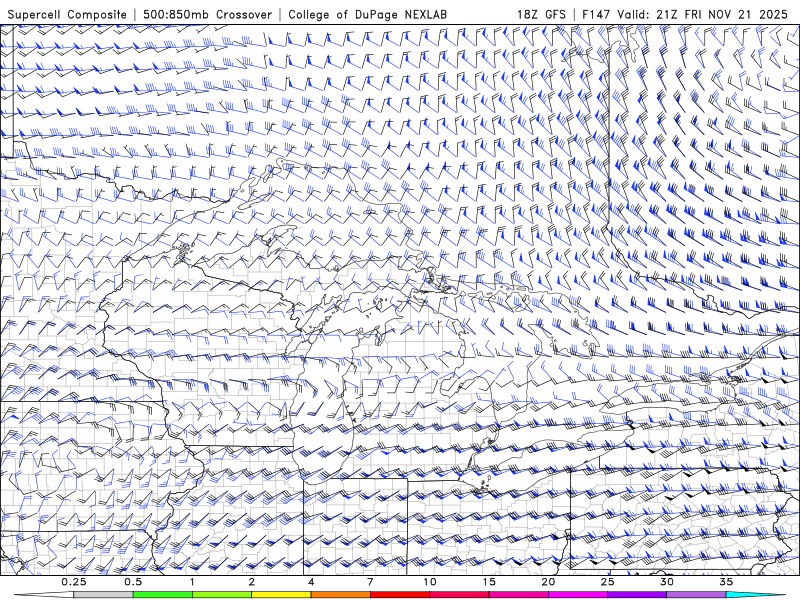The width and height of the screenshot is (800, 600).
Task: Click the "18Z GFS" model run label
Action: pos(541,15)
